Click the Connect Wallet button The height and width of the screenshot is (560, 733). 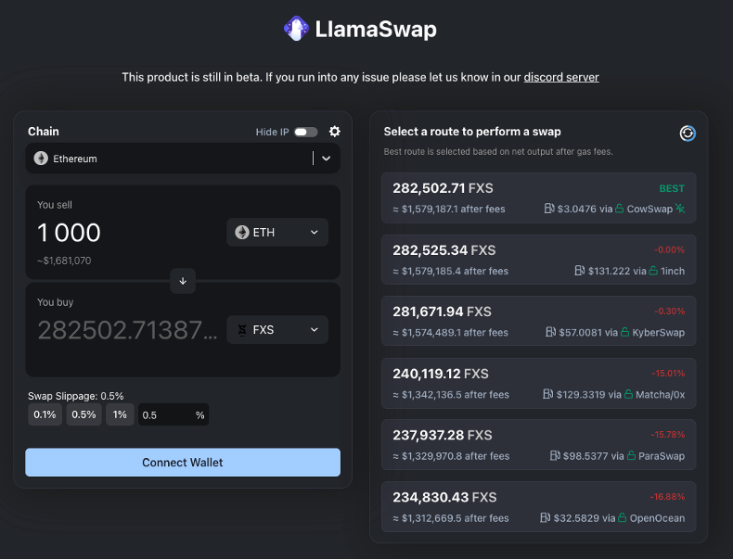click(183, 462)
